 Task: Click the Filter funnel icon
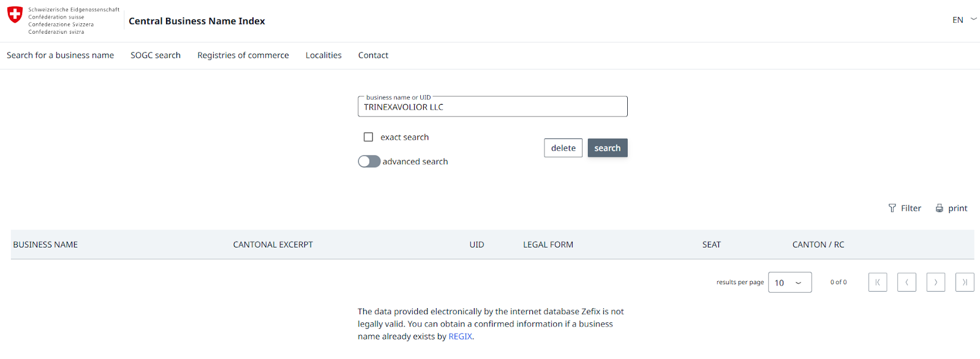892,208
